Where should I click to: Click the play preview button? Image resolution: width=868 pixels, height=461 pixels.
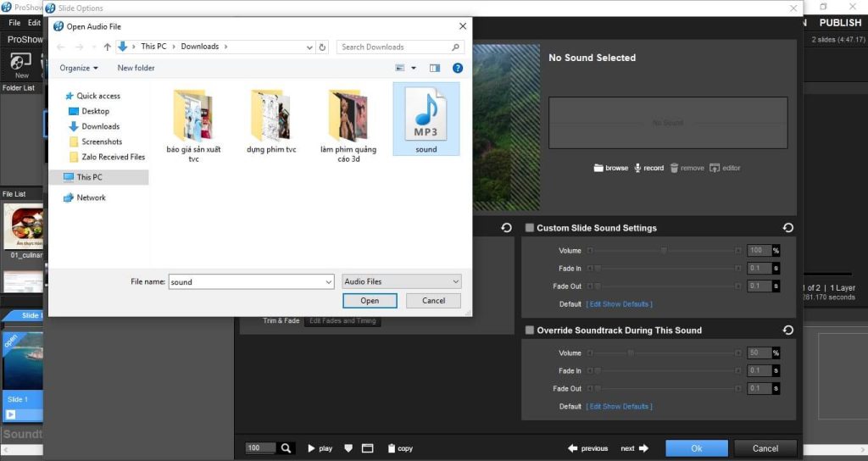(320, 448)
